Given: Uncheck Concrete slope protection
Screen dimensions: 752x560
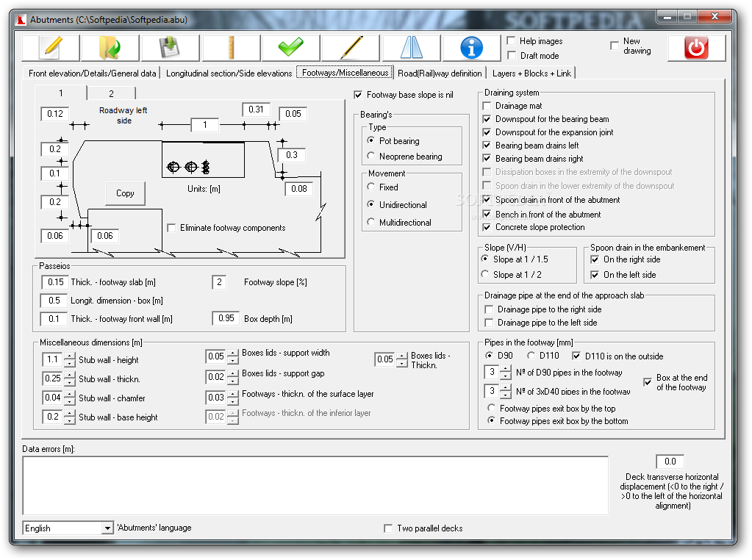Looking at the screenshot, I should [x=487, y=227].
